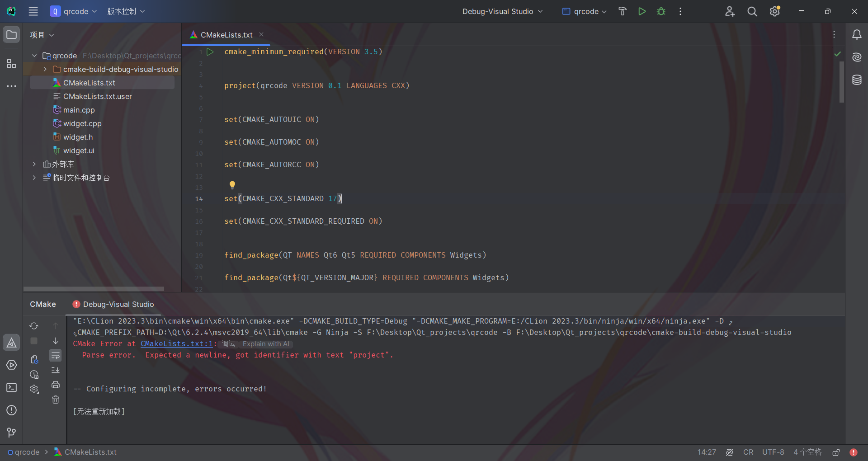Click run gutter arrow on line 1
The image size is (868, 461).
pos(210,52)
